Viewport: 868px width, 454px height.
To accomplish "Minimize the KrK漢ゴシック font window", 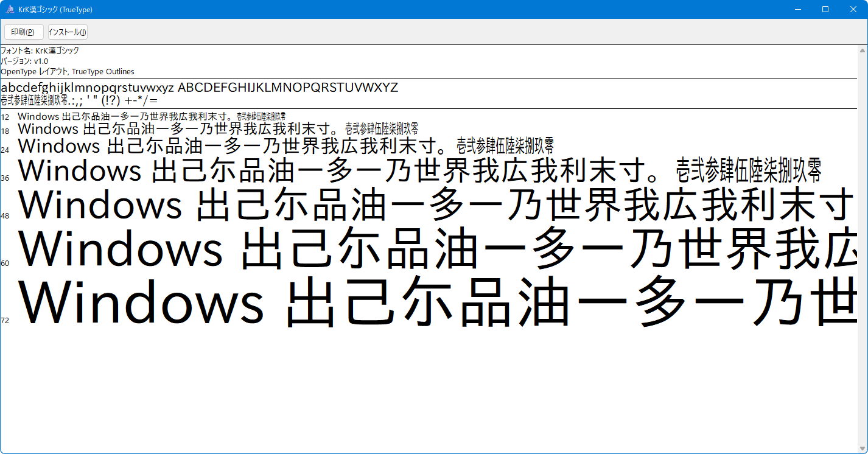I will click(x=797, y=9).
